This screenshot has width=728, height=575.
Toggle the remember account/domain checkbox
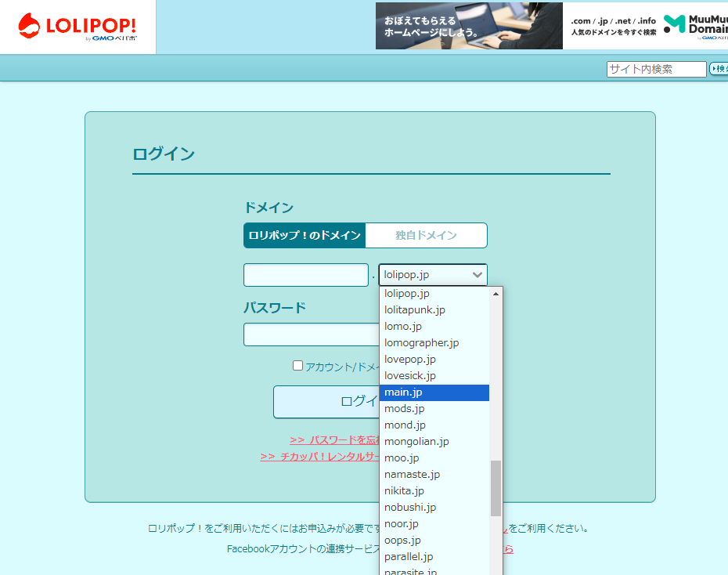pos(297,365)
